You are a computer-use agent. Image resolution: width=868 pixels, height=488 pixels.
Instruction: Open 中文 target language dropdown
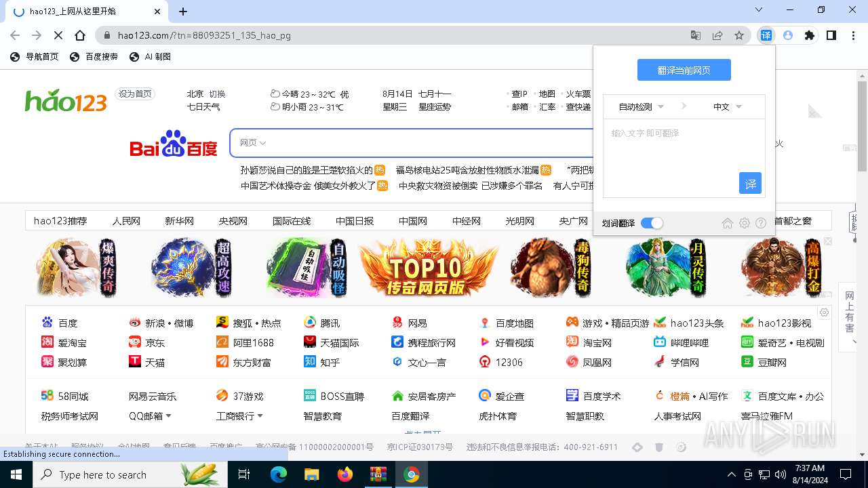(x=728, y=106)
